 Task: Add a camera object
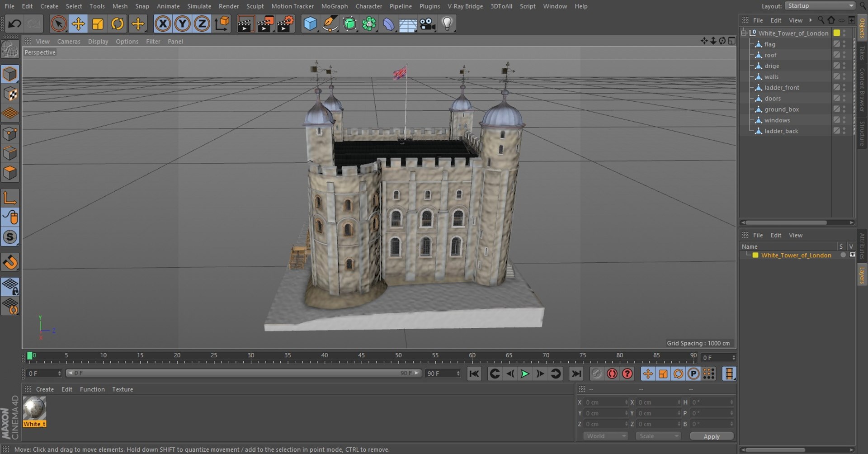[x=427, y=24]
